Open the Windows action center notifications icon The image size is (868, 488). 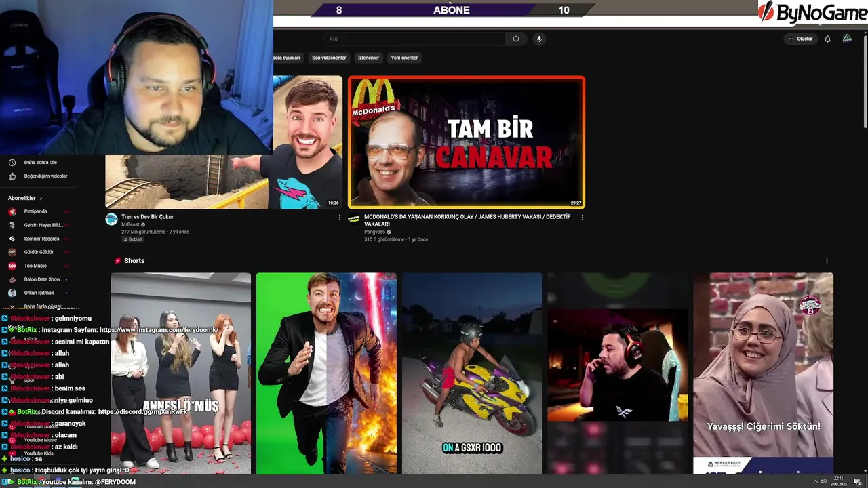857,481
